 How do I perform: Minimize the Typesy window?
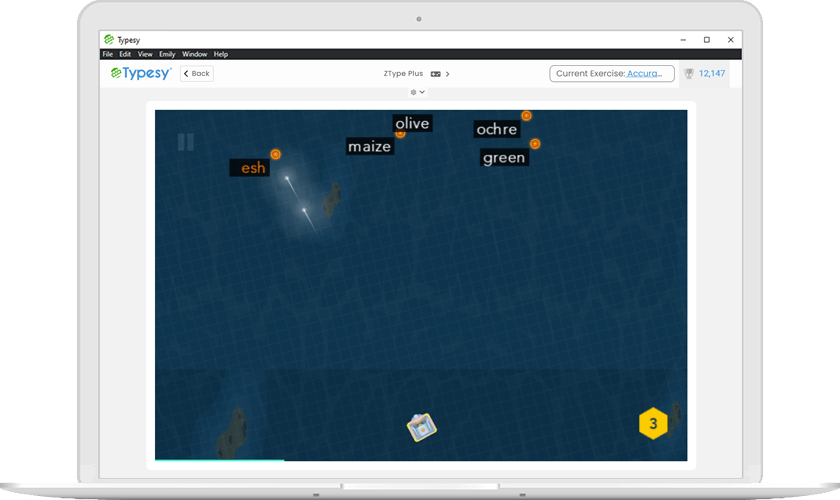point(683,40)
